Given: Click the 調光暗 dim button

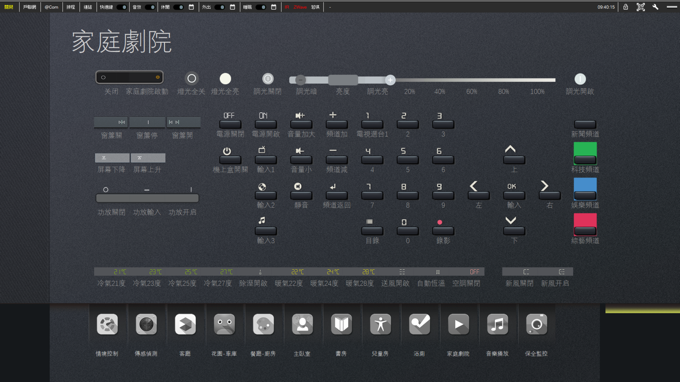Looking at the screenshot, I should coord(301,80).
